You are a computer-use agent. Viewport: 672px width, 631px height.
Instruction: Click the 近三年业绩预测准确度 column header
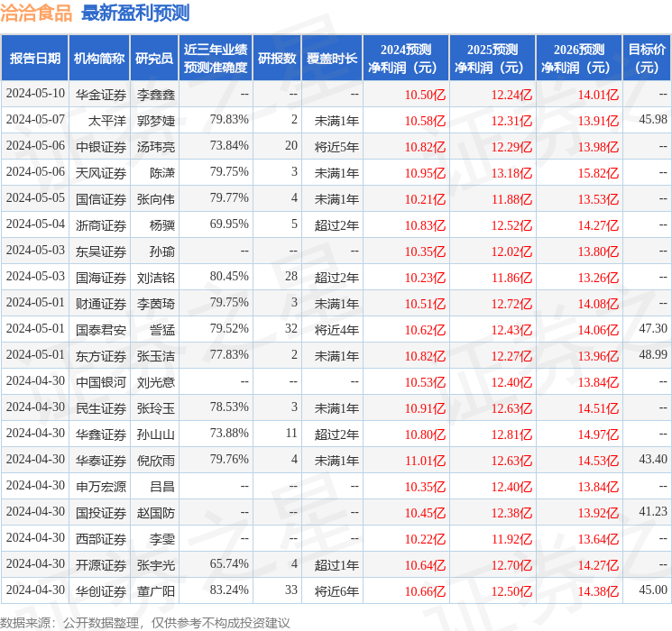pyautogui.click(x=216, y=58)
